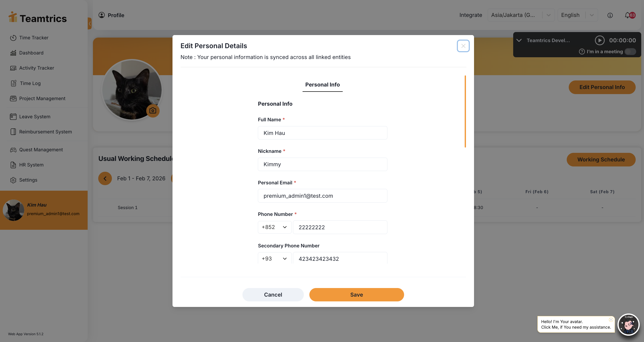Click the help icon beside meeting toggle
Screen dimensions: 644x342
pos(582,52)
